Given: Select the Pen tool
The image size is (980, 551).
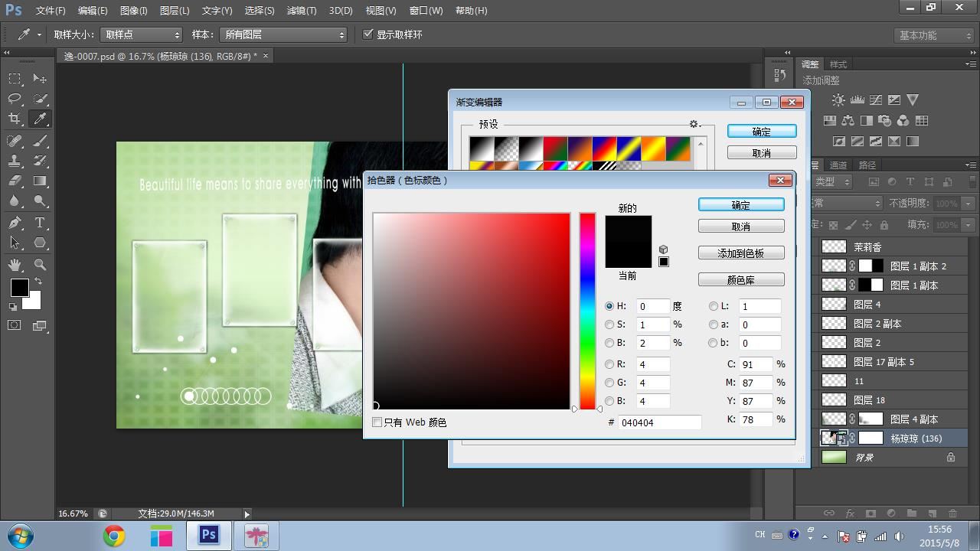Looking at the screenshot, I should (x=15, y=223).
